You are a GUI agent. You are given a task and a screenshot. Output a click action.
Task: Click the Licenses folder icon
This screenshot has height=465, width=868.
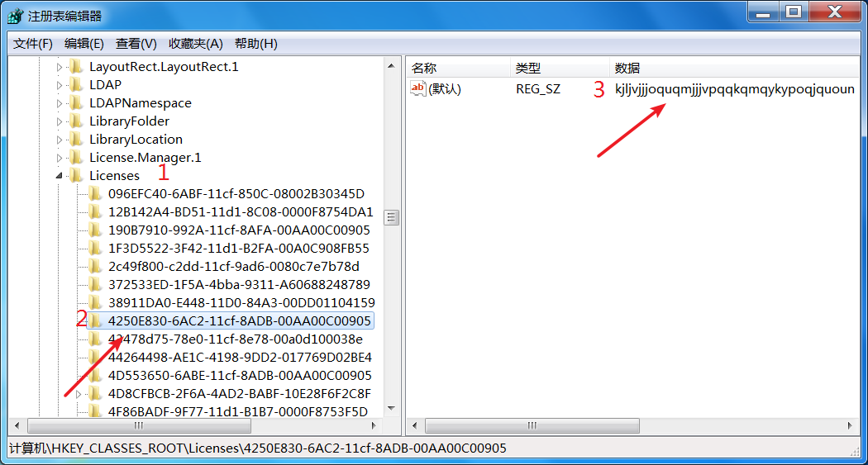[x=76, y=175]
